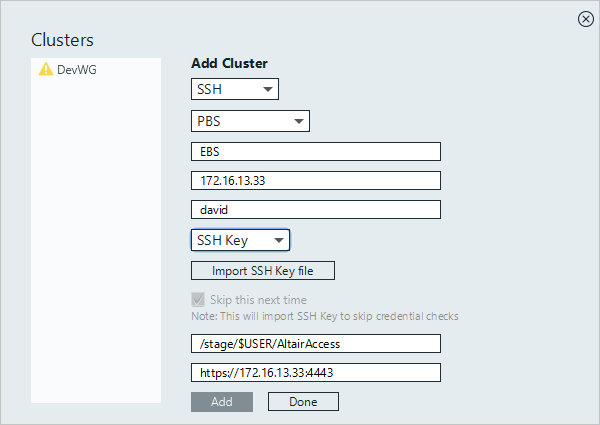Focus the https://172.16.13.33:4443 URL field
This screenshot has height=425, width=600.
[x=315, y=372]
